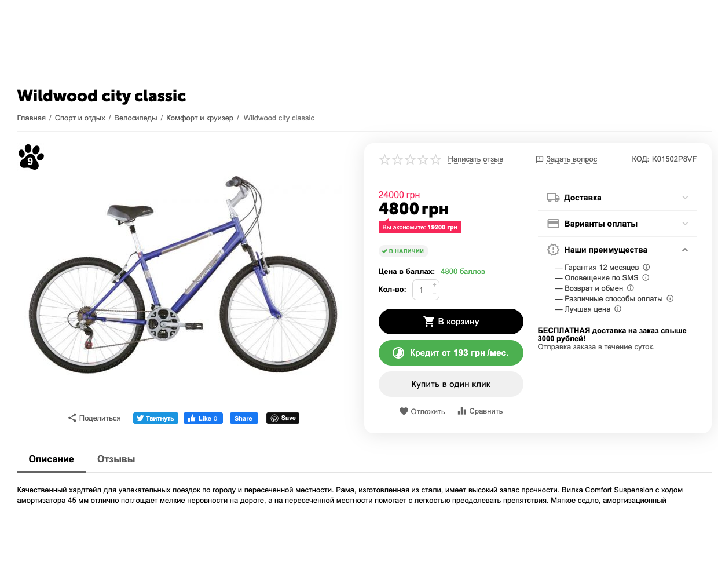
Task: Add bike to cart with В корзину
Action: (x=450, y=322)
